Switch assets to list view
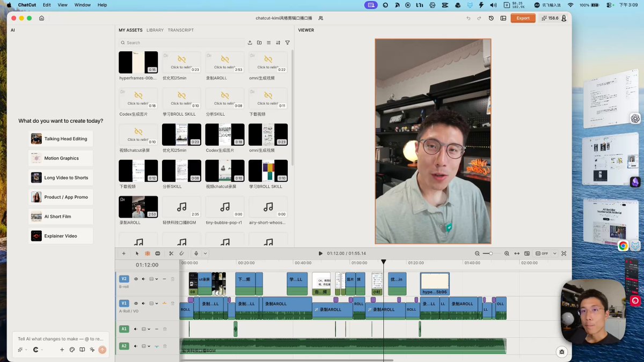 (x=269, y=43)
